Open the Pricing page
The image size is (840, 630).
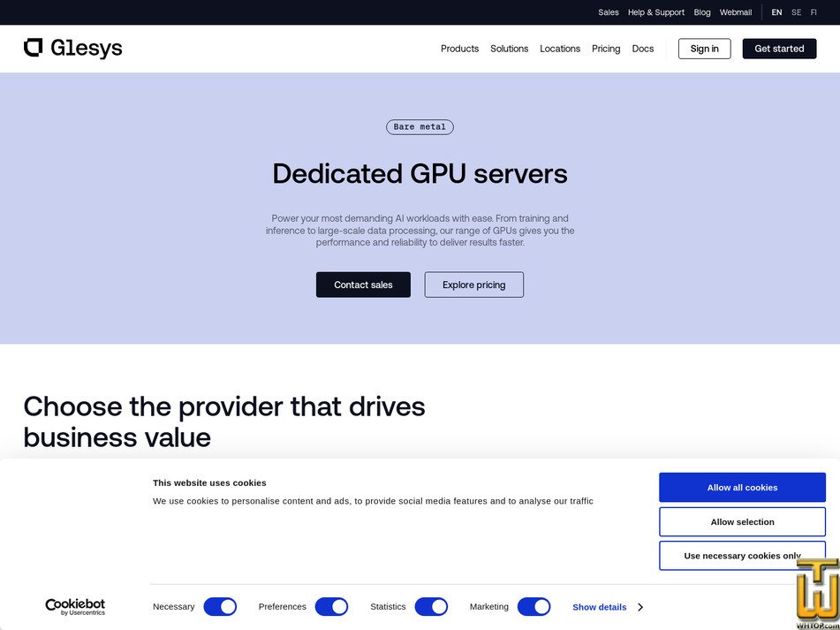click(x=606, y=49)
